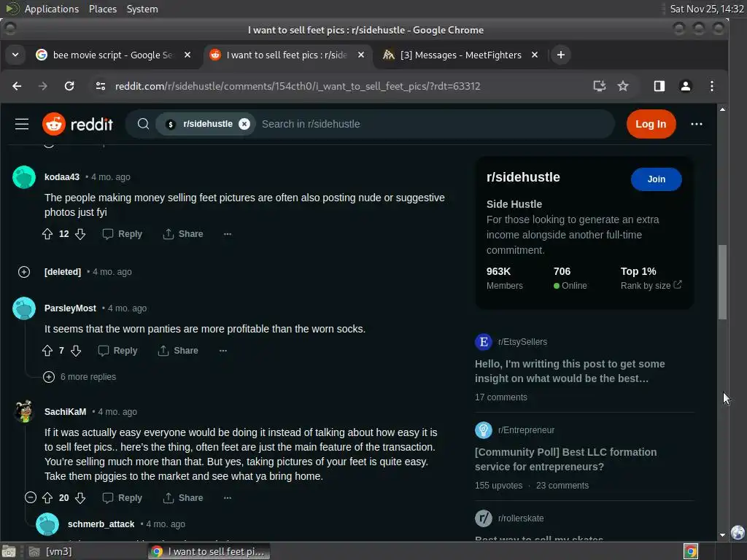Click the install app icon in address bar

pyautogui.click(x=600, y=86)
